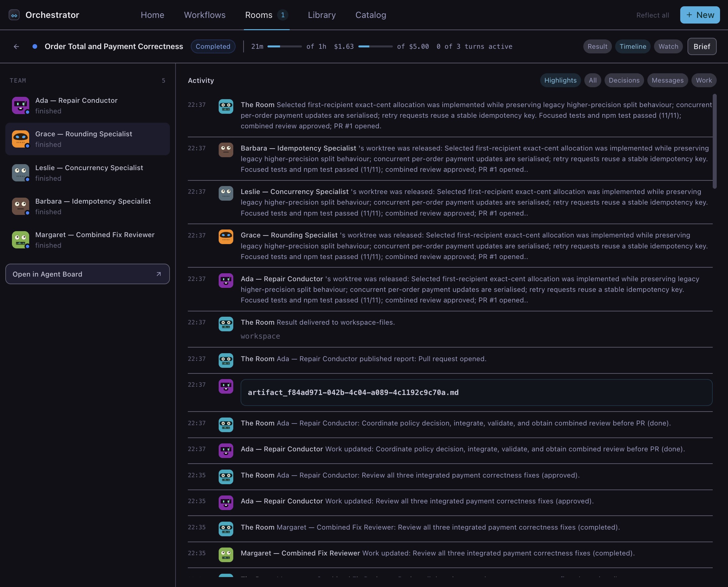Screen dimensions: 728x587
Task: Filter activity by Work
Action: 704,80
